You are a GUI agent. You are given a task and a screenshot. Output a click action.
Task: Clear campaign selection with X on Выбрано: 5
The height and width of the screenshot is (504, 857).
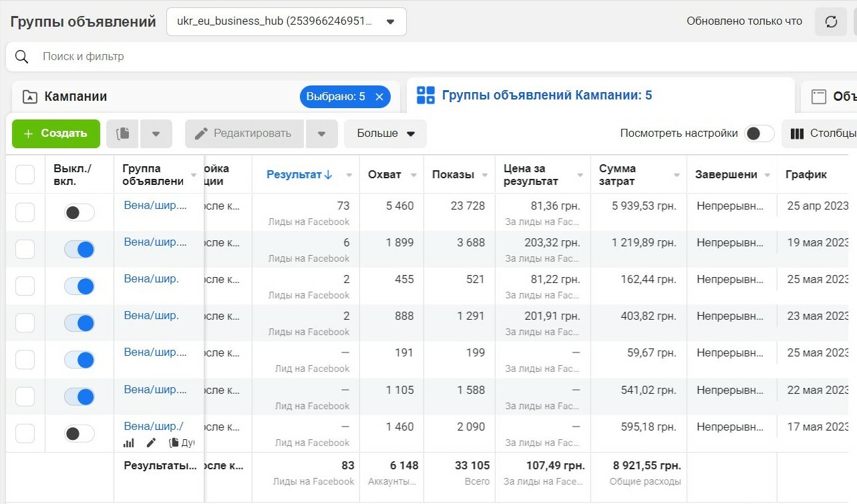[x=379, y=97]
